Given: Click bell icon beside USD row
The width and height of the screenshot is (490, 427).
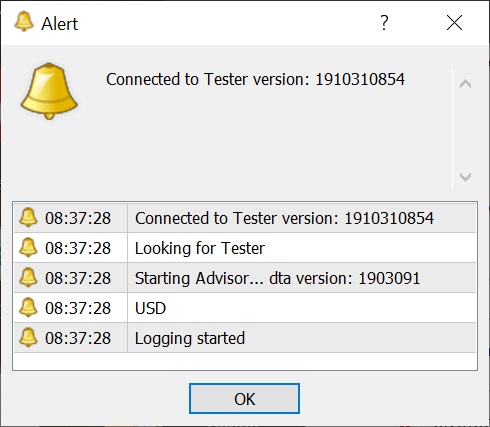Looking at the screenshot, I should click(x=28, y=307).
